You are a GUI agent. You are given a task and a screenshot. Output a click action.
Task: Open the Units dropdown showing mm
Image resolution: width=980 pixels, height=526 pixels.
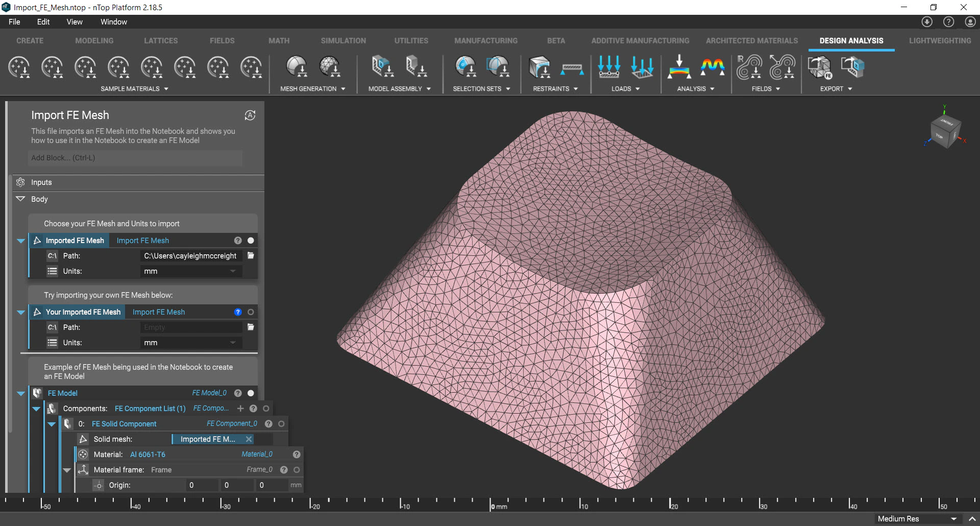190,271
